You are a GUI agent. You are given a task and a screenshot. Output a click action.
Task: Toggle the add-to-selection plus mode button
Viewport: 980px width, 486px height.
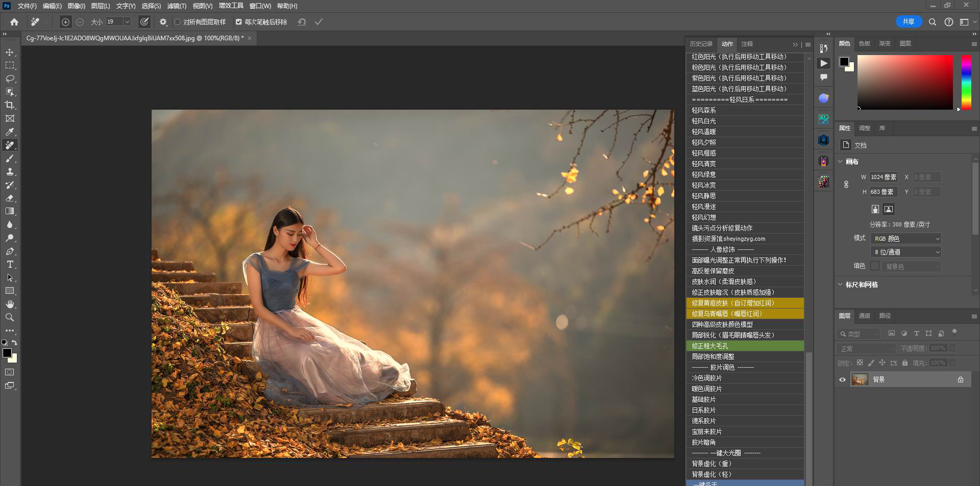click(65, 22)
